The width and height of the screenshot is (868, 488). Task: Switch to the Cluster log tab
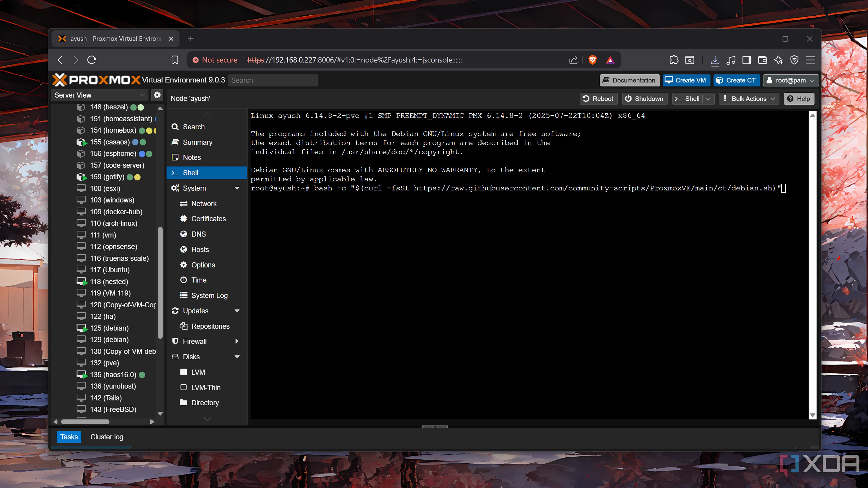click(107, 437)
